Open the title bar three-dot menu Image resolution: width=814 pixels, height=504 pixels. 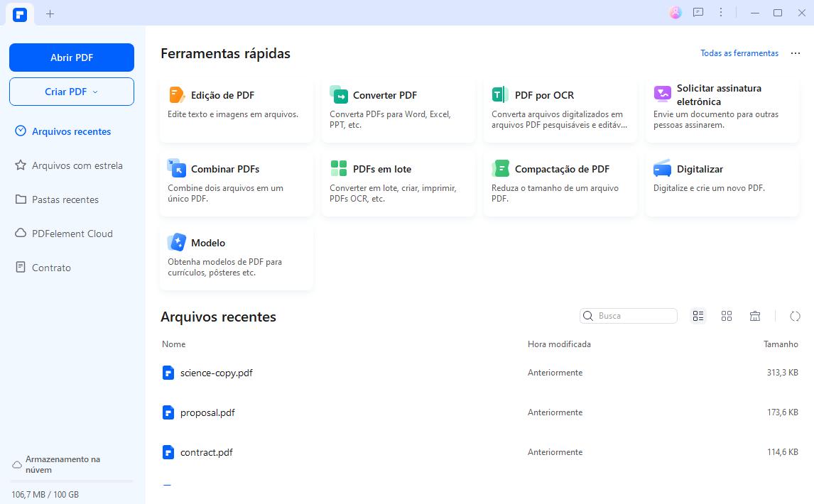(721, 13)
